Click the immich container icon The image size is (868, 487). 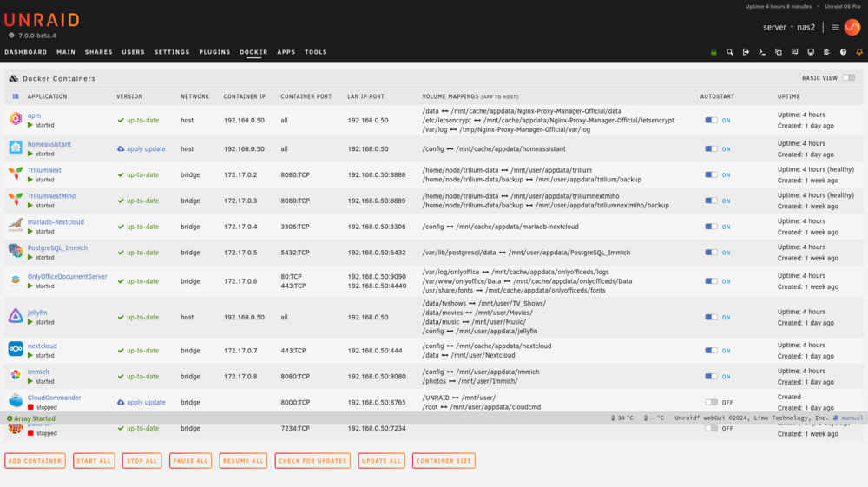16,375
